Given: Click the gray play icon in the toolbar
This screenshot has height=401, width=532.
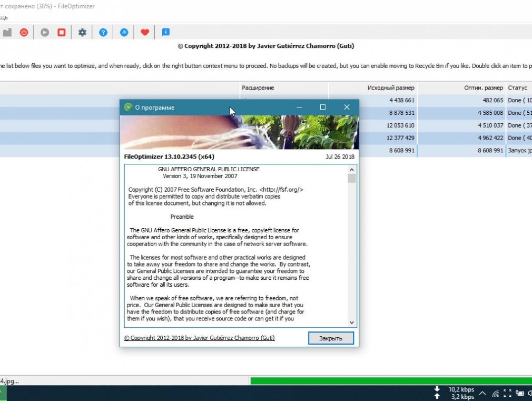Looking at the screenshot, I should (45, 32).
